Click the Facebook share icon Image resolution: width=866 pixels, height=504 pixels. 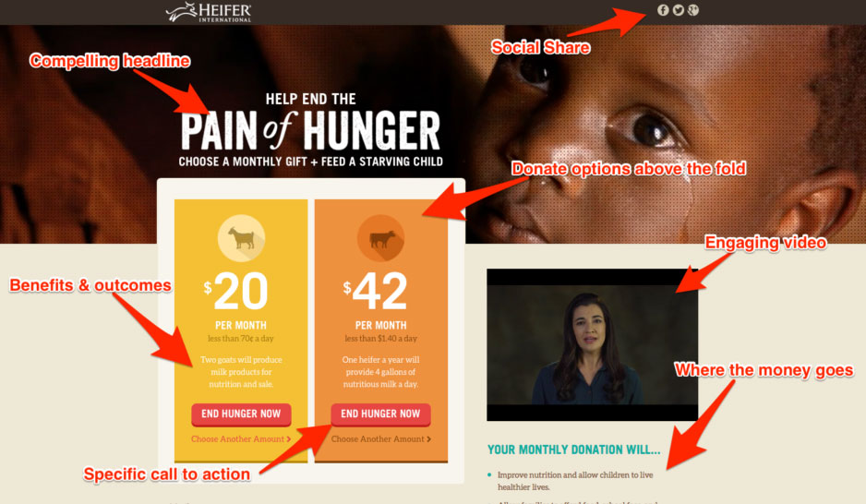[663, 10]
